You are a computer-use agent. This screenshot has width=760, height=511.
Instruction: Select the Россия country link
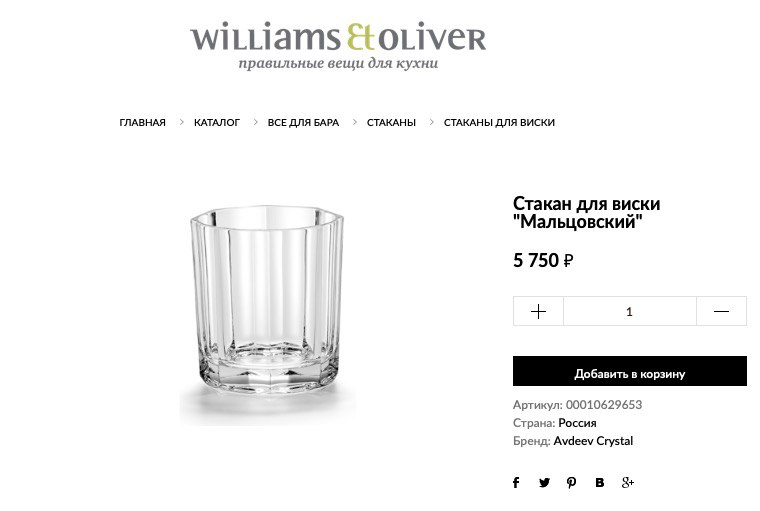pyautogui.click(x=577, y=423)
